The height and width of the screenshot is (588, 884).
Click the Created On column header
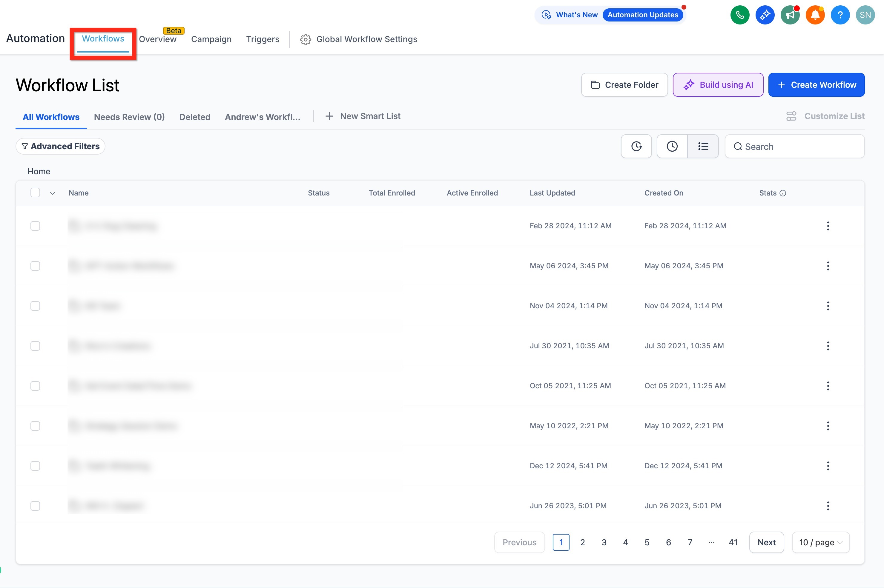(x=664, y=193)
